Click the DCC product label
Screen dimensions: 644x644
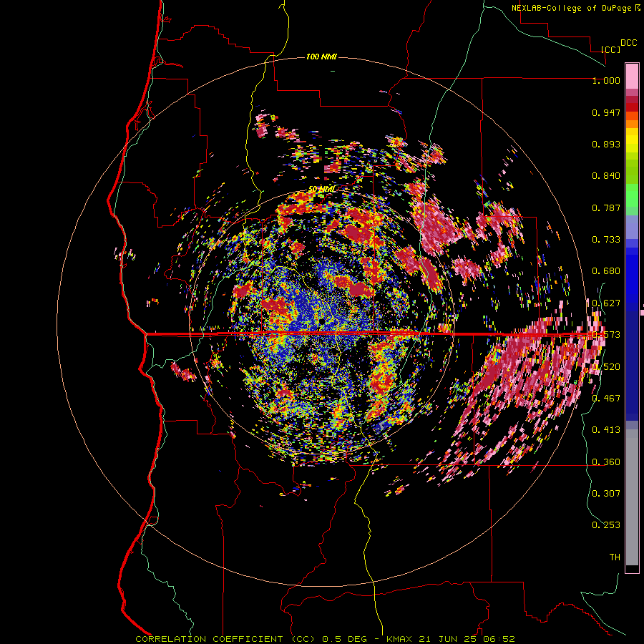[x=629, y=43]
